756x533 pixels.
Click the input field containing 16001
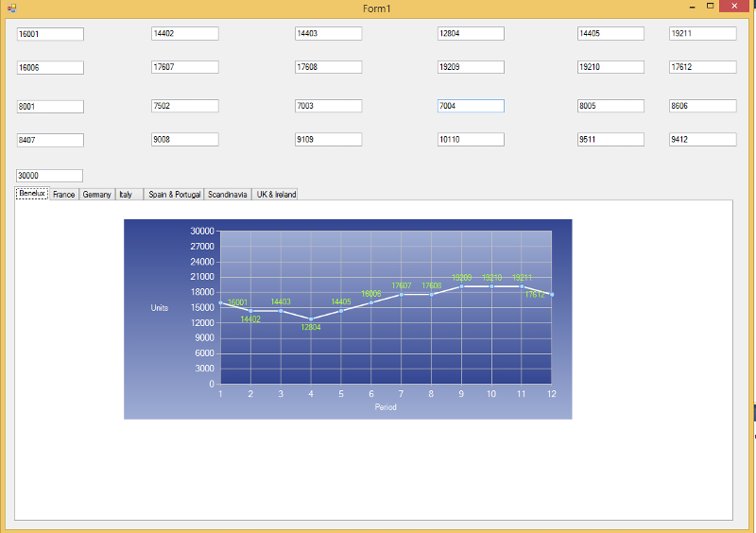[50, 34]
